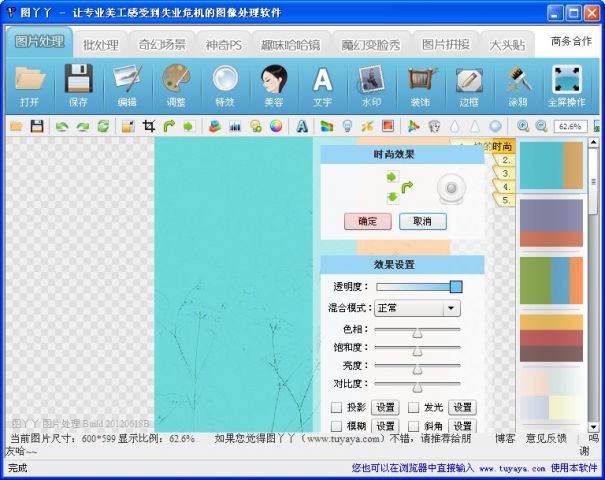Select the green-blue-orange striped effect thumbnail
Image resolution: width=605 pixels, height=480 pixels.
pyautogui.click(x=551, y=280)
